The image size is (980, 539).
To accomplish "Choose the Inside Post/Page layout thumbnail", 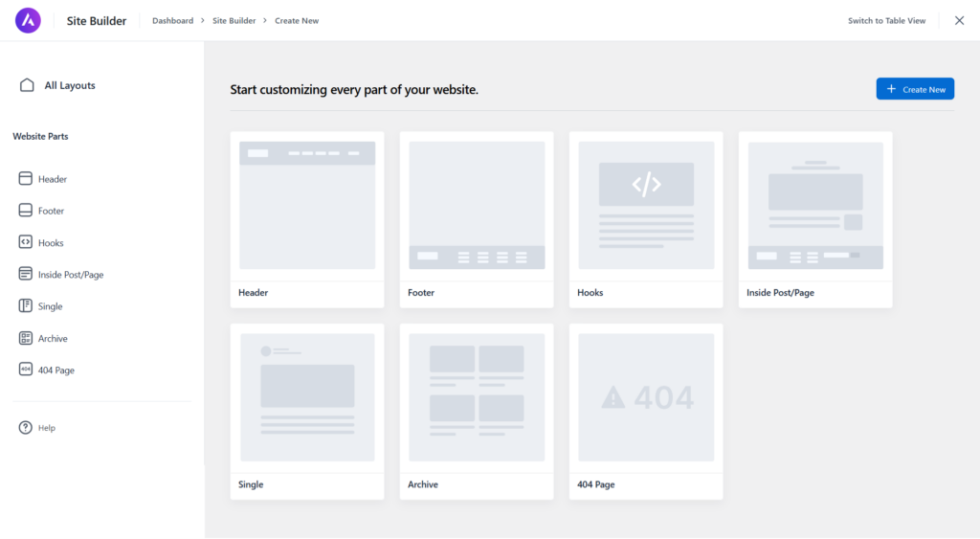I will 815,205.
